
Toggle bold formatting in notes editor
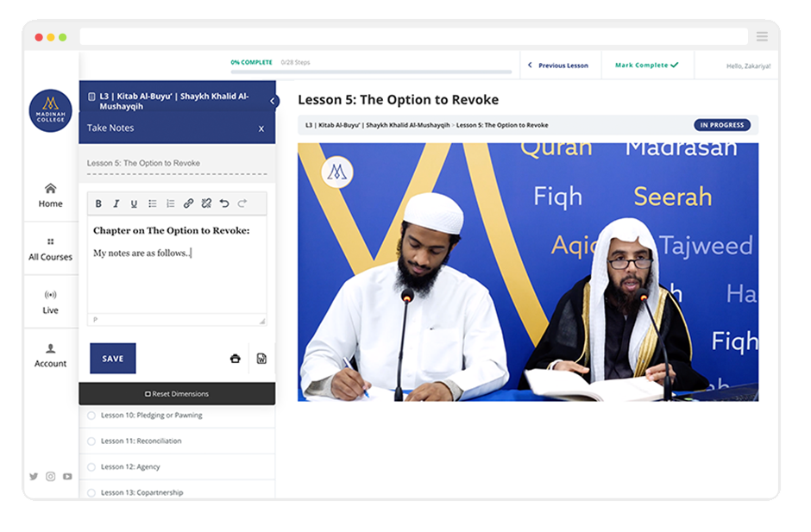[x=98, y=203]
